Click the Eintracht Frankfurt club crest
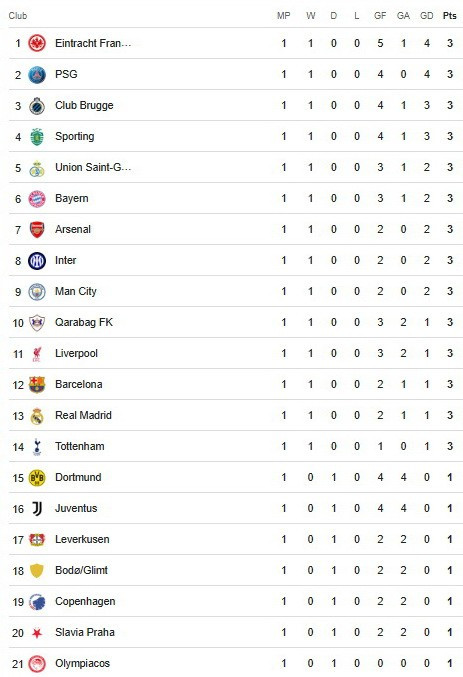 (37, 44)
